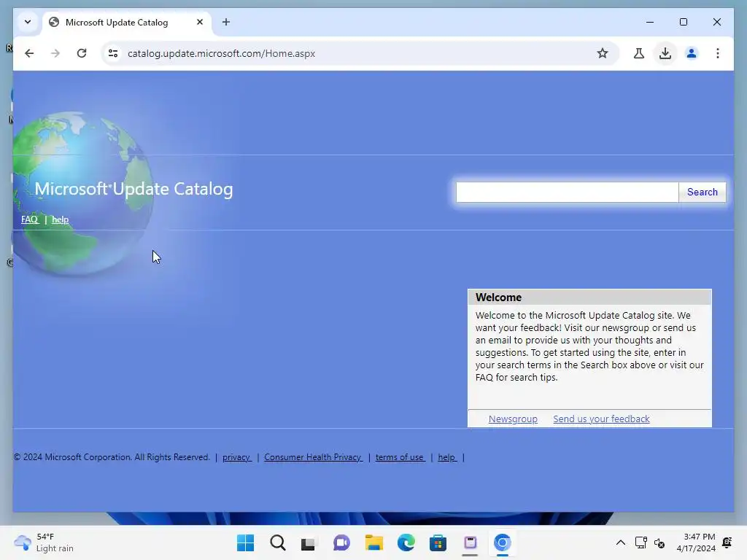
Task: Open the weather widget showing 54°F
Action: 44,542
